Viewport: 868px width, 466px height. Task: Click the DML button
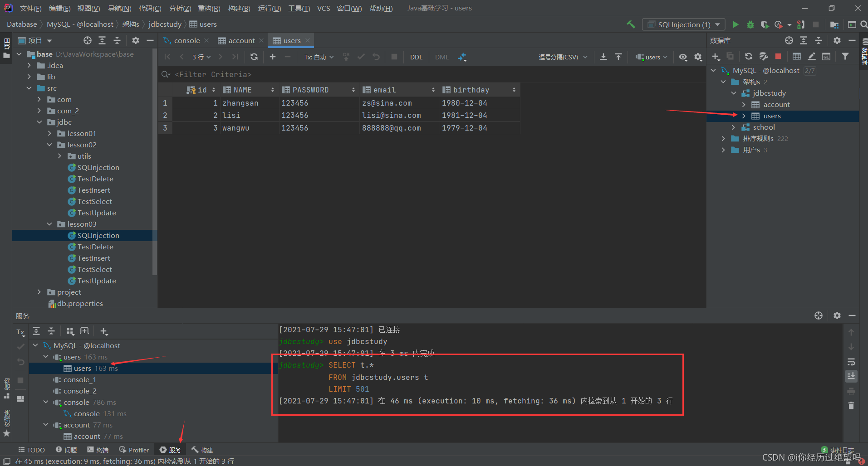pyautogui.click(x=441, y=57)
